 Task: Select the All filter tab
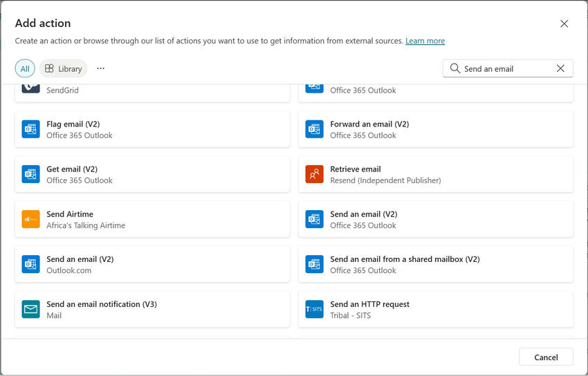click(x=25, y=68)
